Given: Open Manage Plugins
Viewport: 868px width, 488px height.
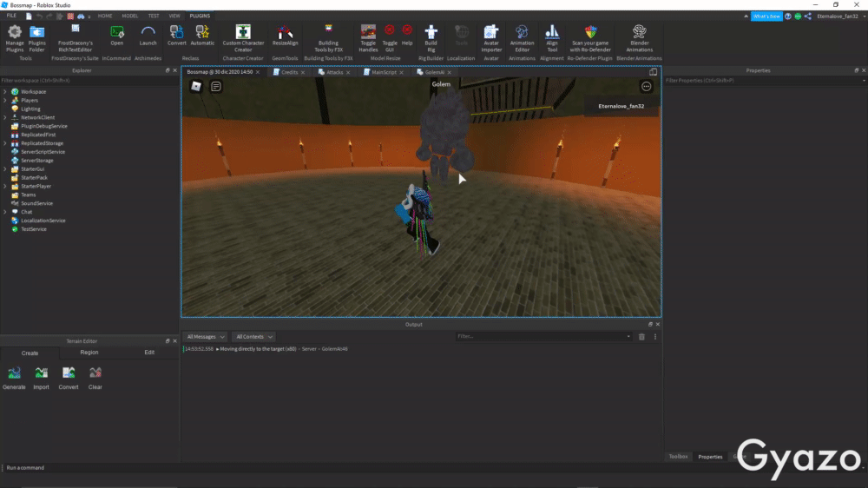Looking at the screenshot, I should [x=15, y=38].
